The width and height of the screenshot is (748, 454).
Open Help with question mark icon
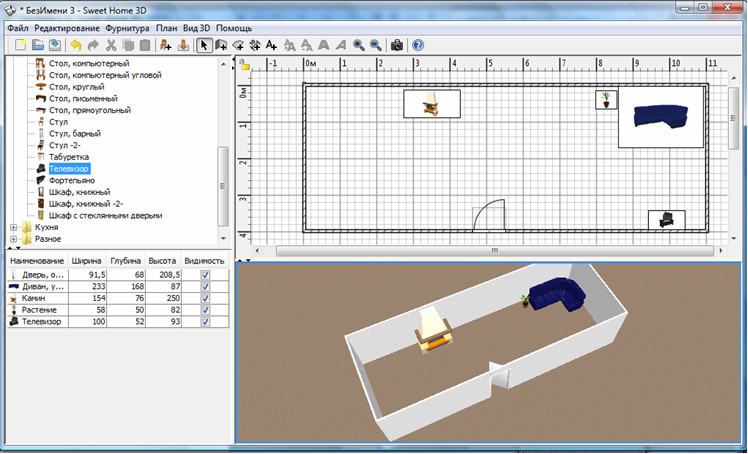click(418, 45)
